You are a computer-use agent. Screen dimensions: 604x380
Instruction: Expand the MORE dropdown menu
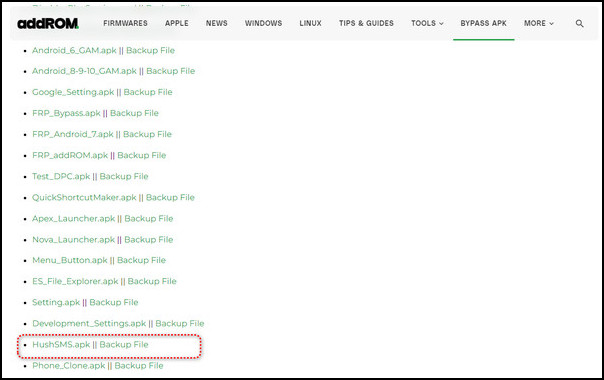tap(539, 23)
